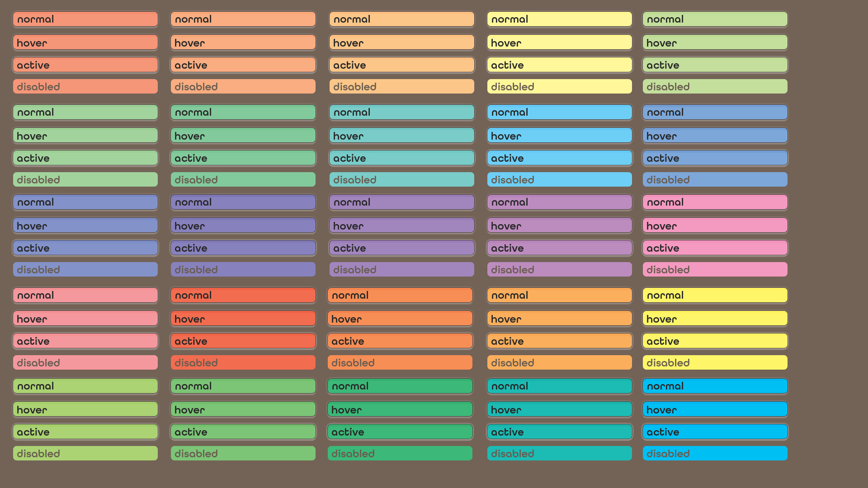Select the teal 'normal' button in middle column
Screen dimensions: 868x488
(401, 112)
